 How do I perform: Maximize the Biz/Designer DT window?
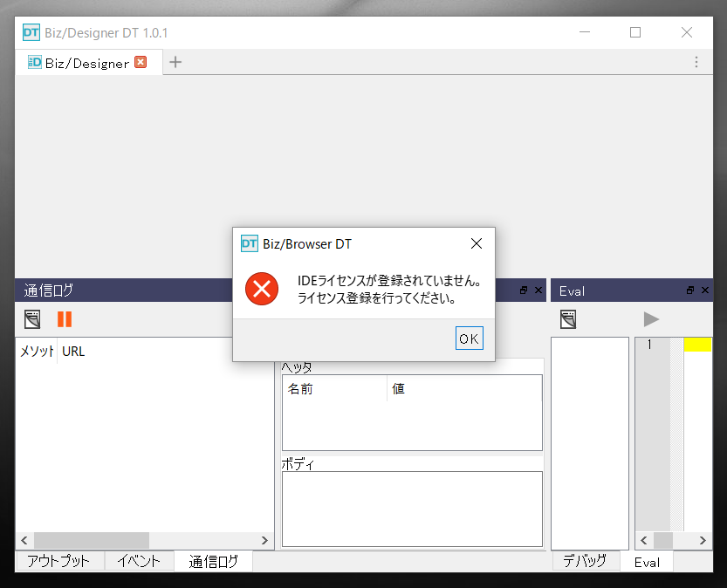point(635,32)
